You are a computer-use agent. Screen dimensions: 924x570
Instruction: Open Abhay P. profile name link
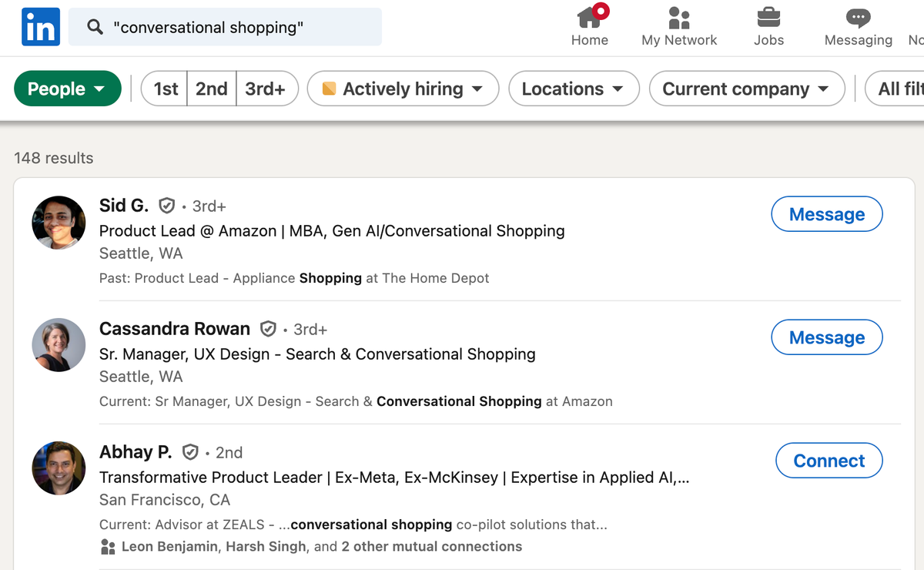tap(136, 451)
